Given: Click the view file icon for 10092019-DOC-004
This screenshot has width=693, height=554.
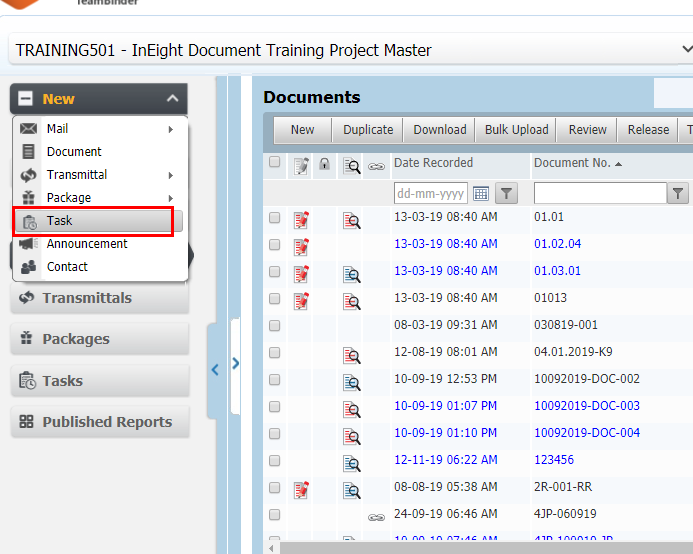Looking at the screenshot, I should pyautogui.click(x=352, y=436).
